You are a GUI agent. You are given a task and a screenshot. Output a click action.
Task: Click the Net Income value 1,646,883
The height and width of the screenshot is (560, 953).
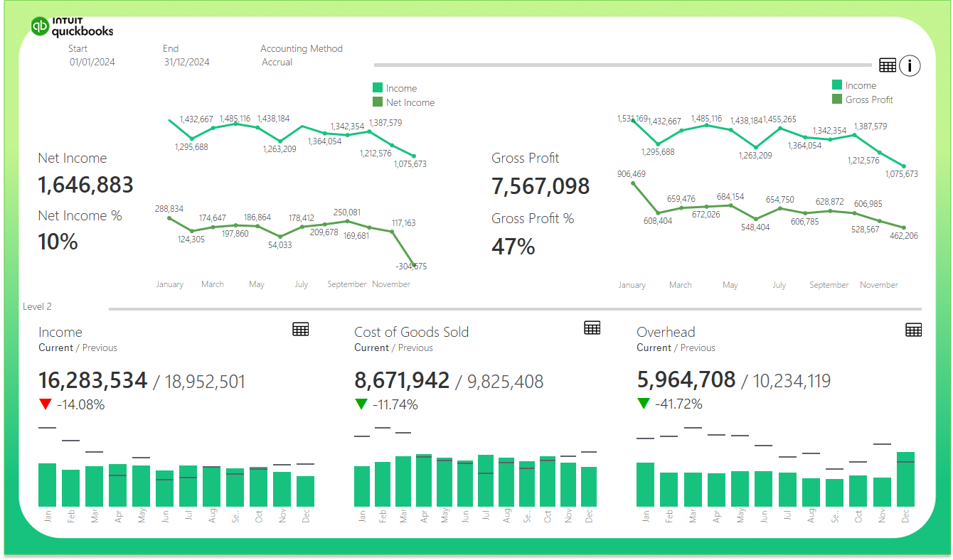85,185
